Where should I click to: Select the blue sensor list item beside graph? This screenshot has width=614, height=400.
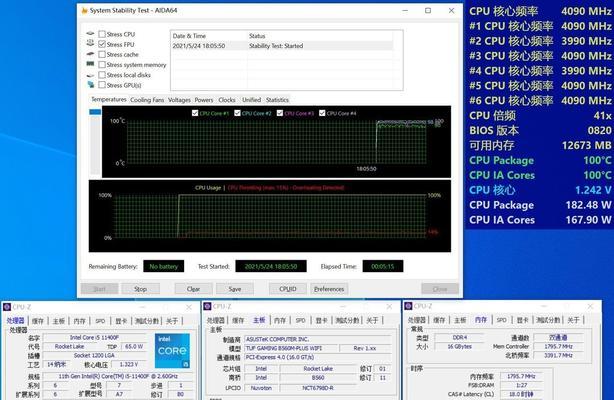tap(95, 112)
